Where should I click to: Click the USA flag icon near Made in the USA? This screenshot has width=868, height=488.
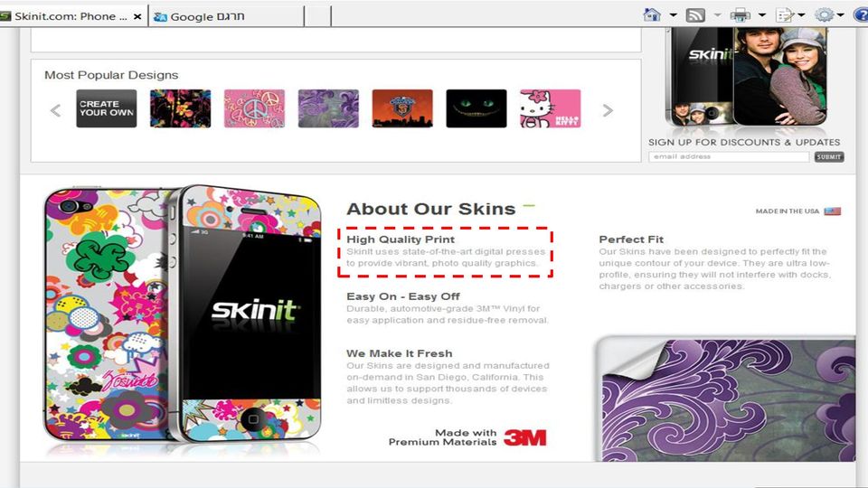(832, 211)
